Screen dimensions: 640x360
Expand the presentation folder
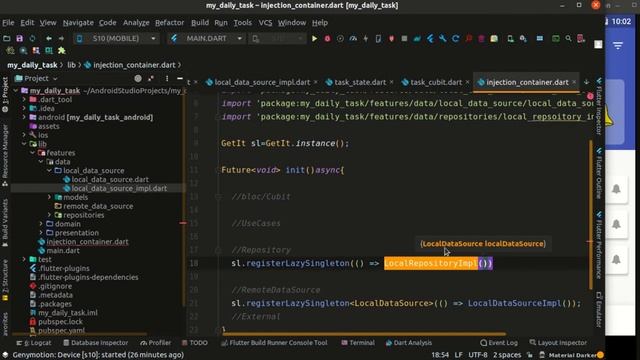(41, 233)
